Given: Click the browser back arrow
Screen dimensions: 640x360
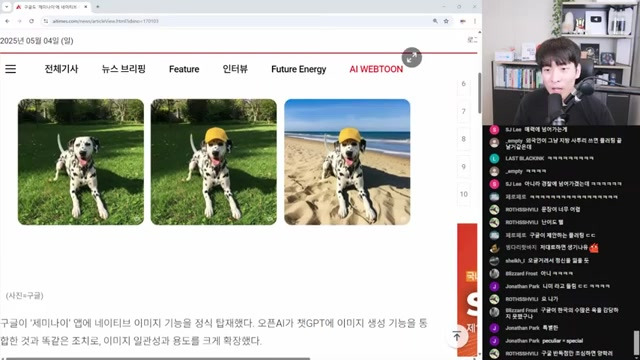Looking at the screenshot, I should click(7, 21).
